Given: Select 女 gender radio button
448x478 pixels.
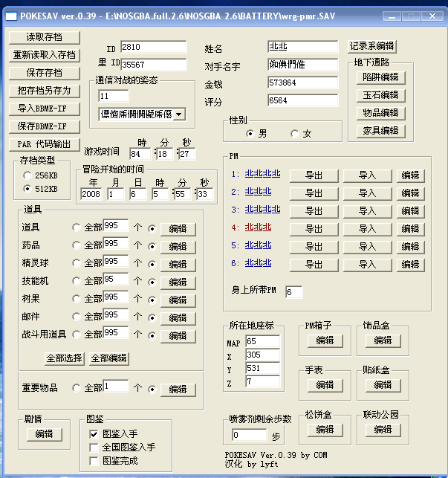Looking at the screenshot, I should pyautogui.click(x=294, y=134).
